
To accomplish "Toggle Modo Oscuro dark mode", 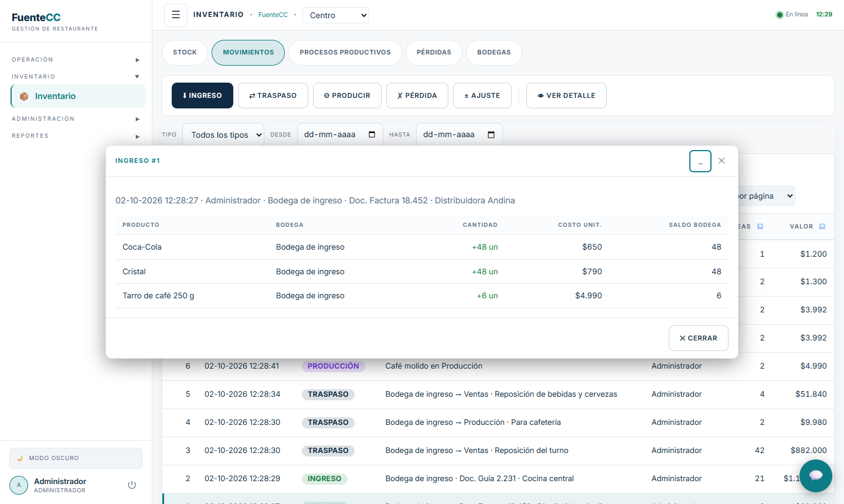I will pyautogui.click(x=76, y=458).
